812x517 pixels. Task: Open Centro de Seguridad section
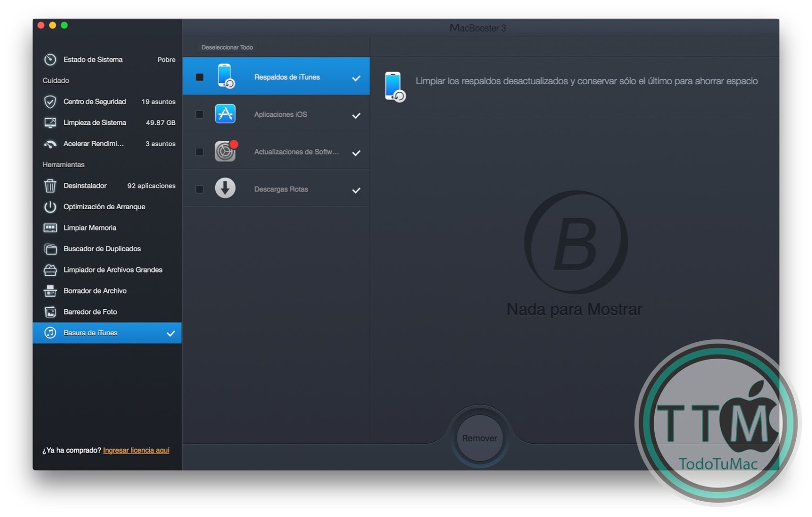[x=107, y=102]
